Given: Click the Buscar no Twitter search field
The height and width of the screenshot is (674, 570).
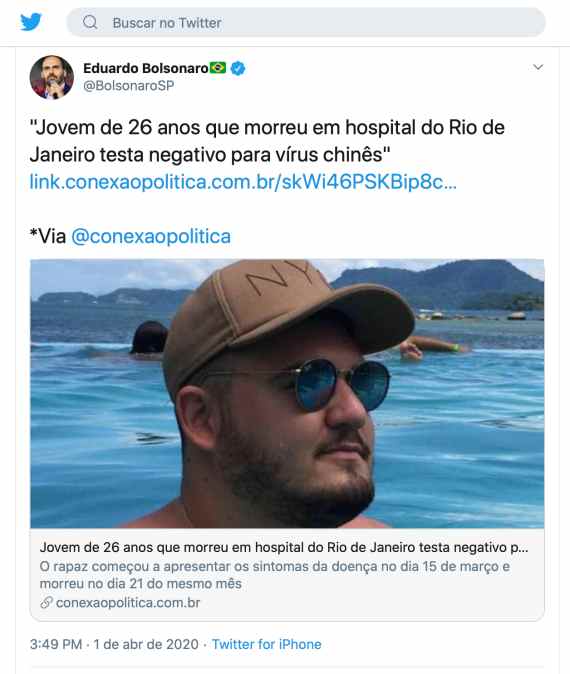Looking at the screenshot, I should point(306,22).
